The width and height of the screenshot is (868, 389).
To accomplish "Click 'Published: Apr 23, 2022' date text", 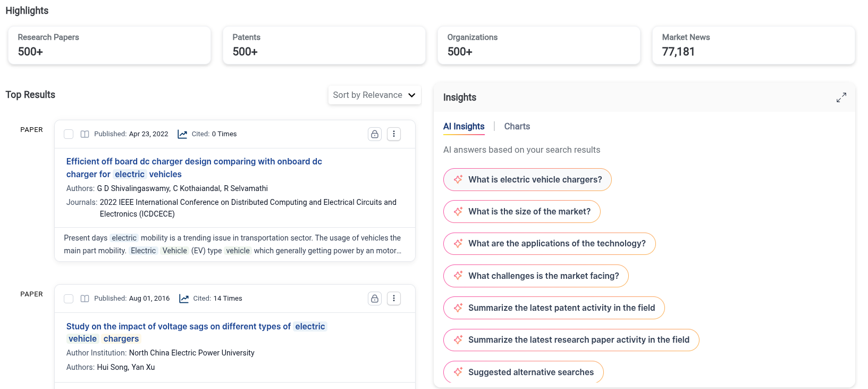I will click(x=131, y=134).
